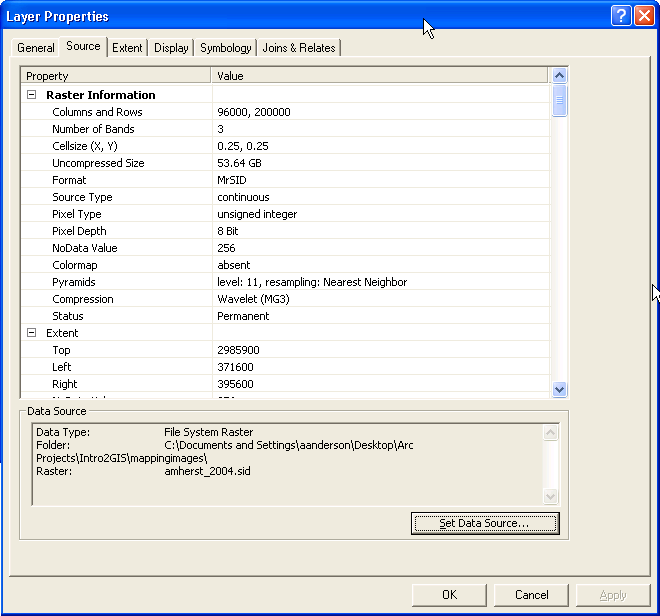Click the Value column header

point(379,76)
